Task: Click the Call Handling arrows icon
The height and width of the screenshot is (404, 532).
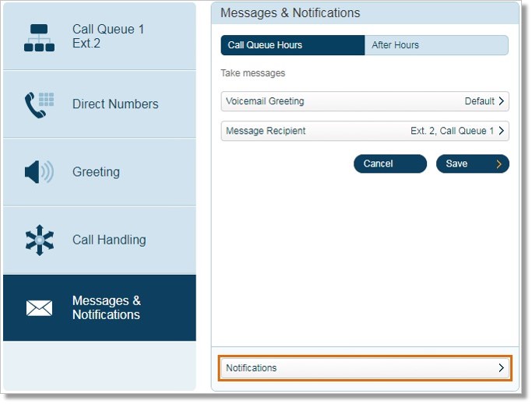Action: pos(40,241)
